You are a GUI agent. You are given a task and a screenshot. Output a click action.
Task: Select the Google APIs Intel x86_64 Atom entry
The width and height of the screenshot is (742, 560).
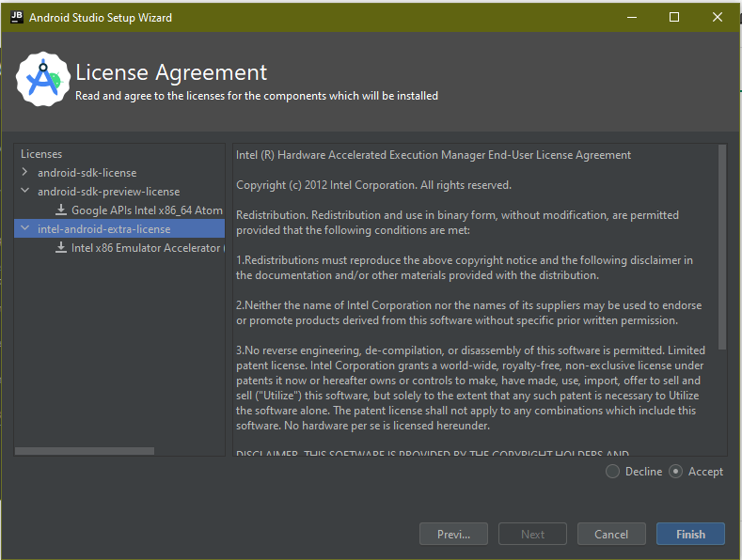147,210
